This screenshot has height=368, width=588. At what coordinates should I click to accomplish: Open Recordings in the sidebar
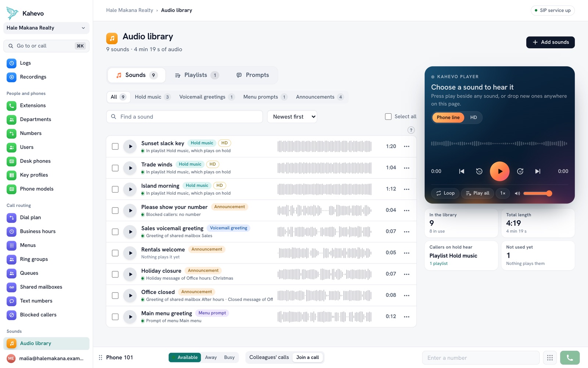[x=46, y=77]
